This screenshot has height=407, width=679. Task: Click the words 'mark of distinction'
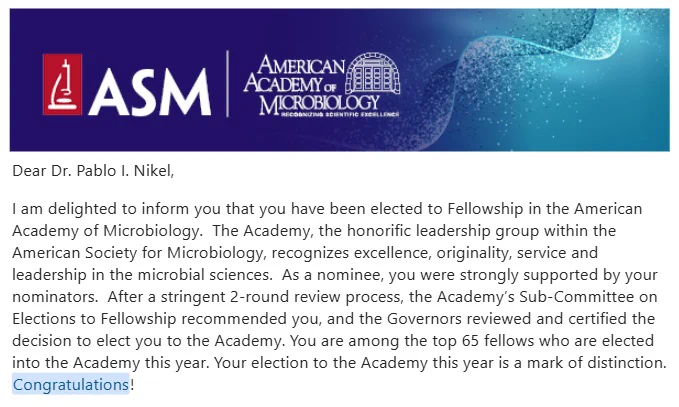pos(596,363)
